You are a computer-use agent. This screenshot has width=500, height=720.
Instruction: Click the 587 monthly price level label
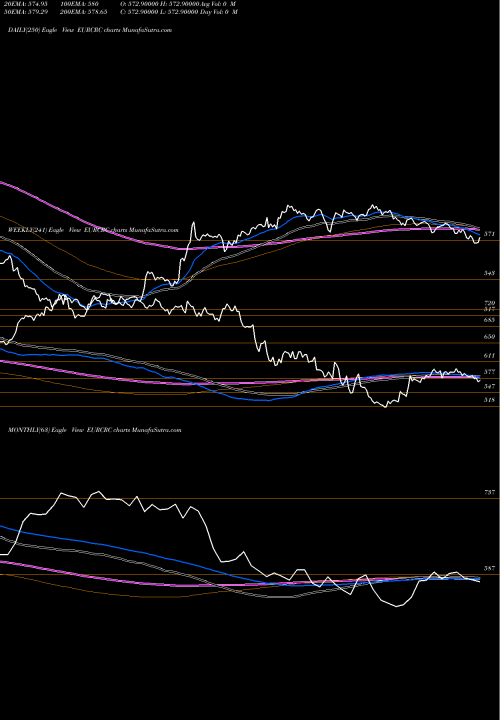click(489, 568)
